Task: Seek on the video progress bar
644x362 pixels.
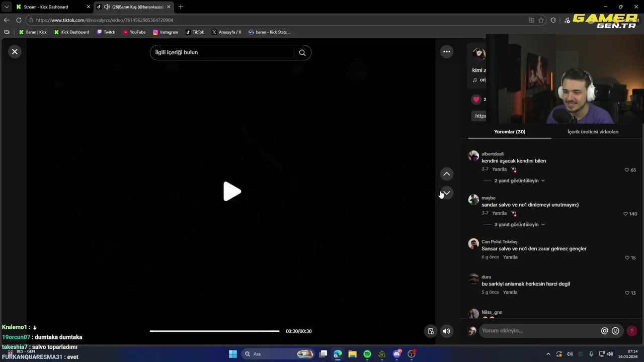Action: pyautogui.click(x=214, y=331)
